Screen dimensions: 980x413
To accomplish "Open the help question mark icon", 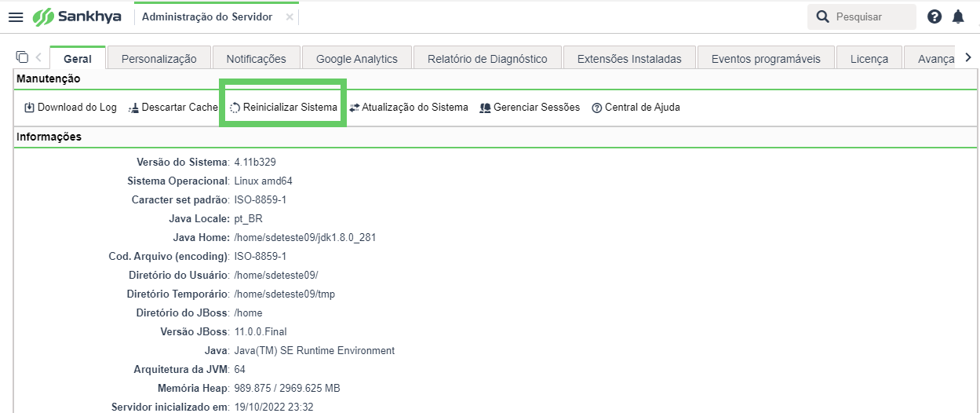I will tap(934, 16).
